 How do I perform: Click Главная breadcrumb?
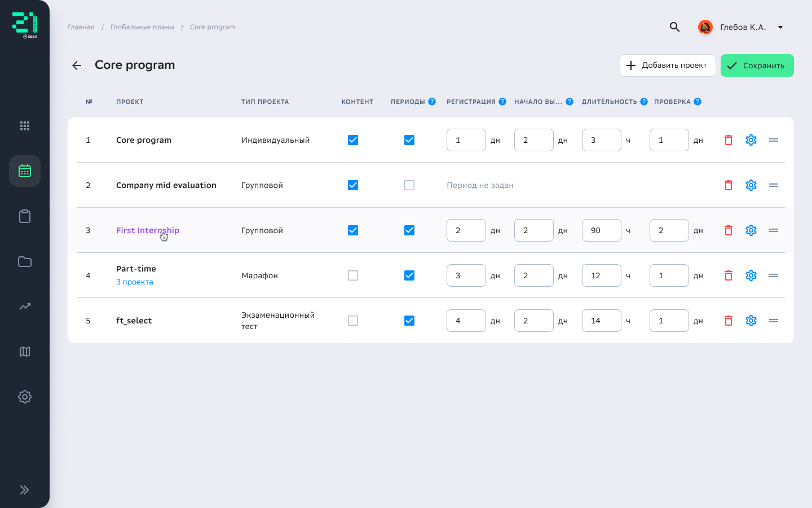pyautogui.click(x=81, y=27)
